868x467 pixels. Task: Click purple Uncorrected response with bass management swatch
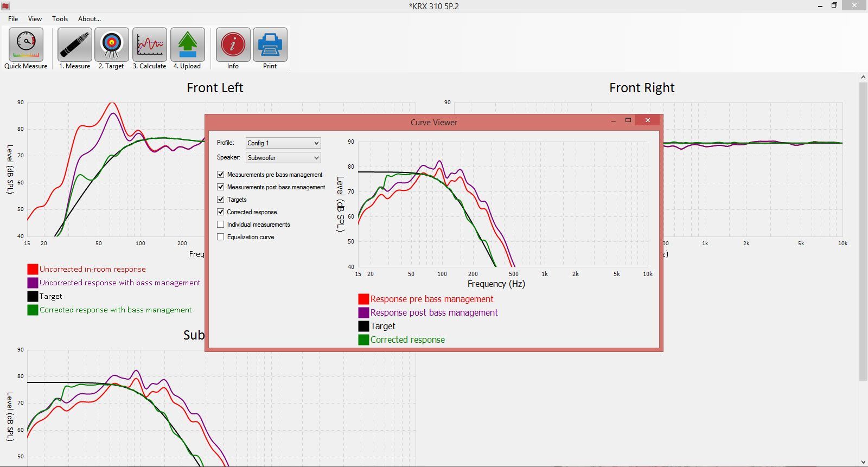[x=33, y=283]
